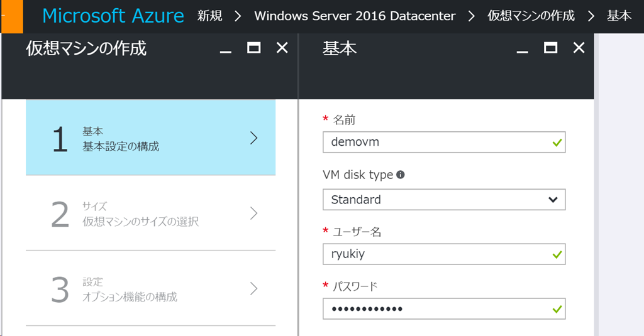Click the パスワード label

(355, 286)
